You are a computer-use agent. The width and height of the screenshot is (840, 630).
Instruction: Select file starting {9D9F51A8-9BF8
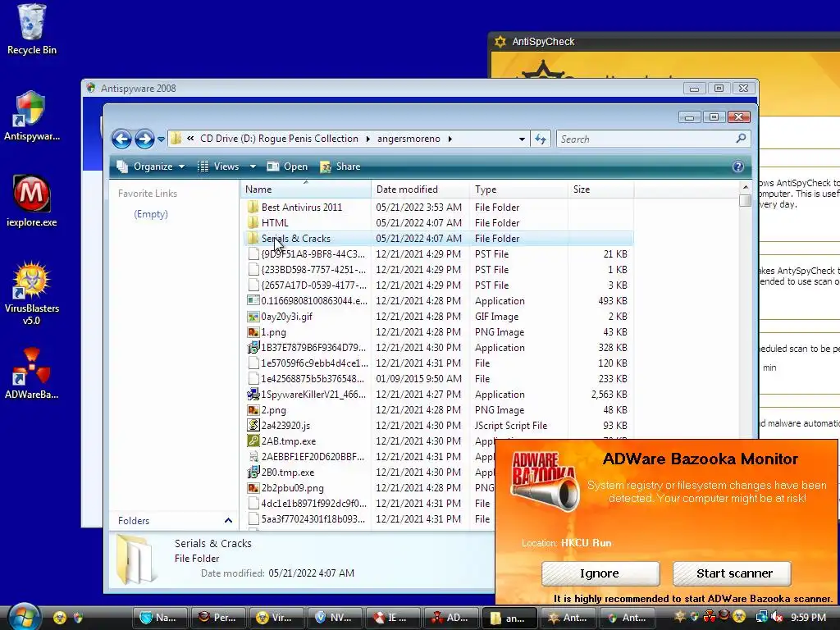tap(313, 254)
